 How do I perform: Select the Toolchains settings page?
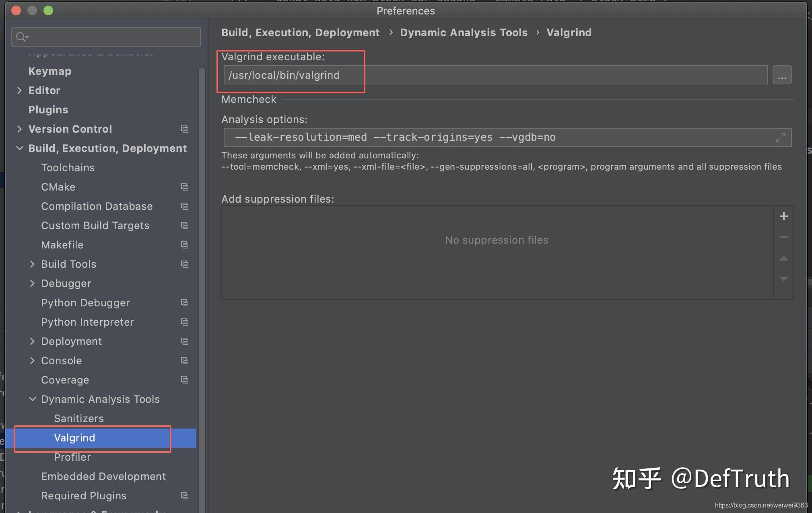(68, 167)
